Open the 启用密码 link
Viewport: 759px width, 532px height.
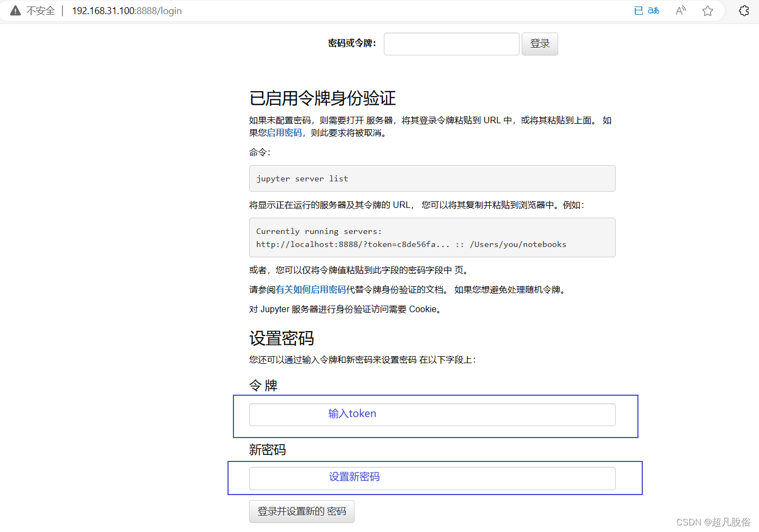tap(284, 133)
